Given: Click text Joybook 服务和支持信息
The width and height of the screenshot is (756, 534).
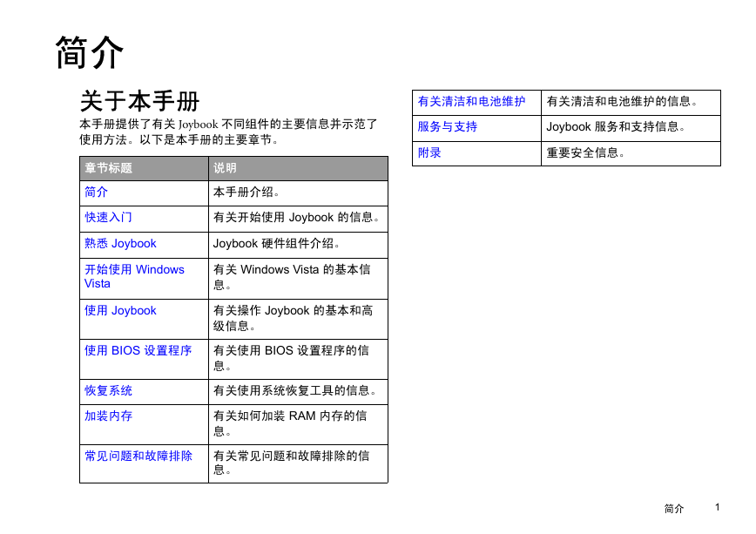Looking at the screenshot, I should [616, 126].
